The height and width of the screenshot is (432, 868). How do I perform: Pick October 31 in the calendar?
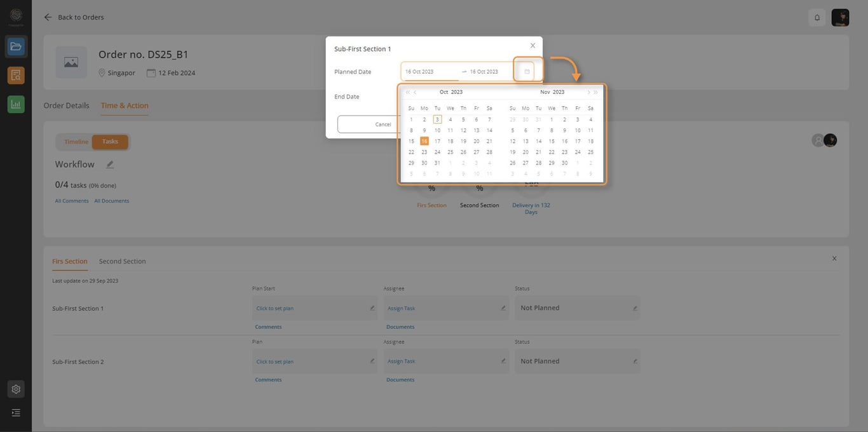pyautogui.click(x=437, y=163)
